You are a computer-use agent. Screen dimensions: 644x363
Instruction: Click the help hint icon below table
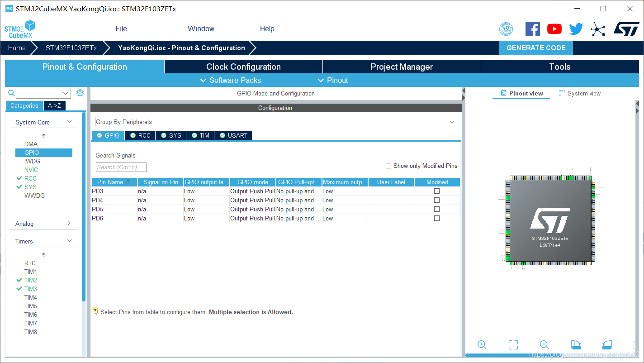coord(95,311)
